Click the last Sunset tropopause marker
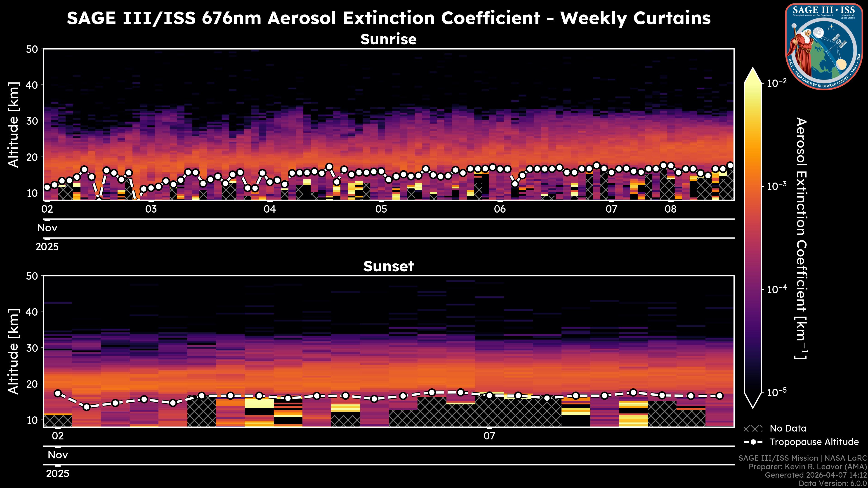 tap(719, 396)
